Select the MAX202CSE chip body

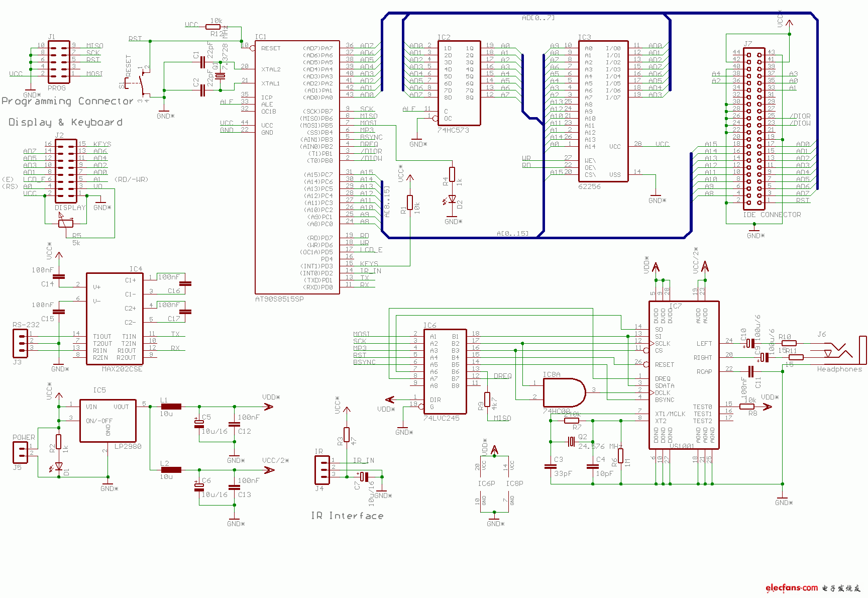(x=115, y=319)
